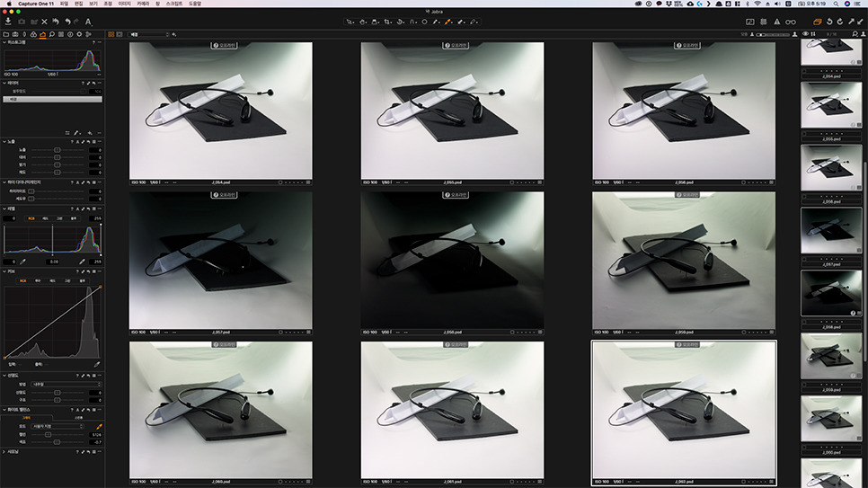Open the viewer background dropdown in toolbar

pos(149,34)
